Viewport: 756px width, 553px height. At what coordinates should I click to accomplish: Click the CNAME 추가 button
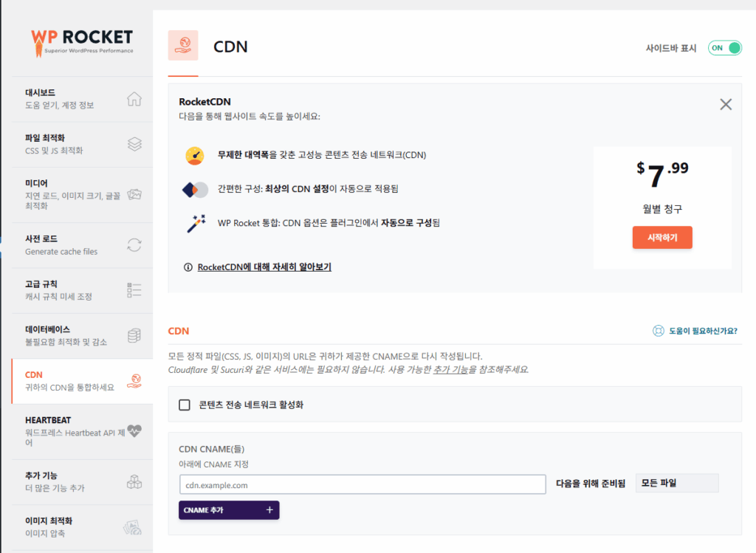229,509
